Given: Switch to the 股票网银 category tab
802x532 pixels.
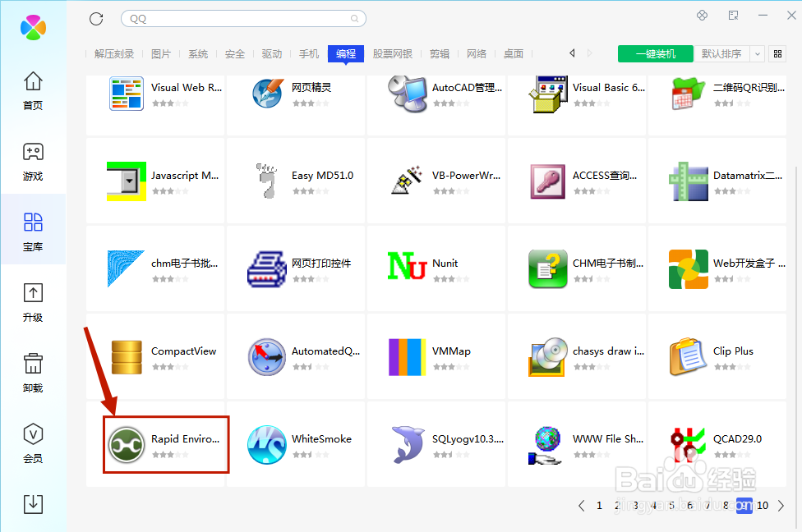Looking at the screenshot, I should coord(392,53).
